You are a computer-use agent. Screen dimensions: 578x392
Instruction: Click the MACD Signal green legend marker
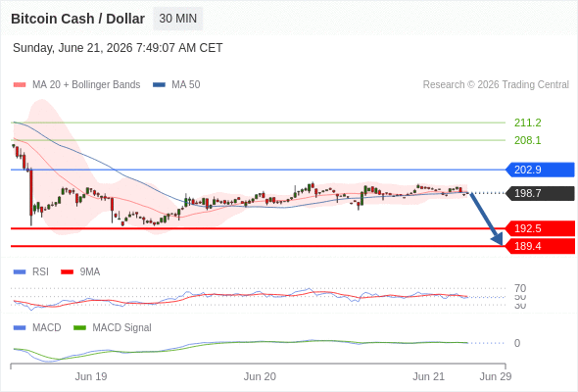coord(79,328)
